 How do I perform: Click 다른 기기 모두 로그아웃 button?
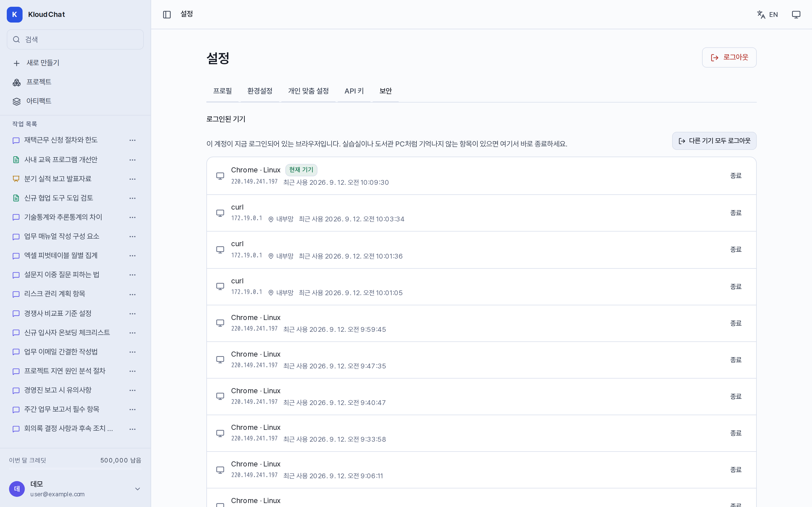[714, 141]
